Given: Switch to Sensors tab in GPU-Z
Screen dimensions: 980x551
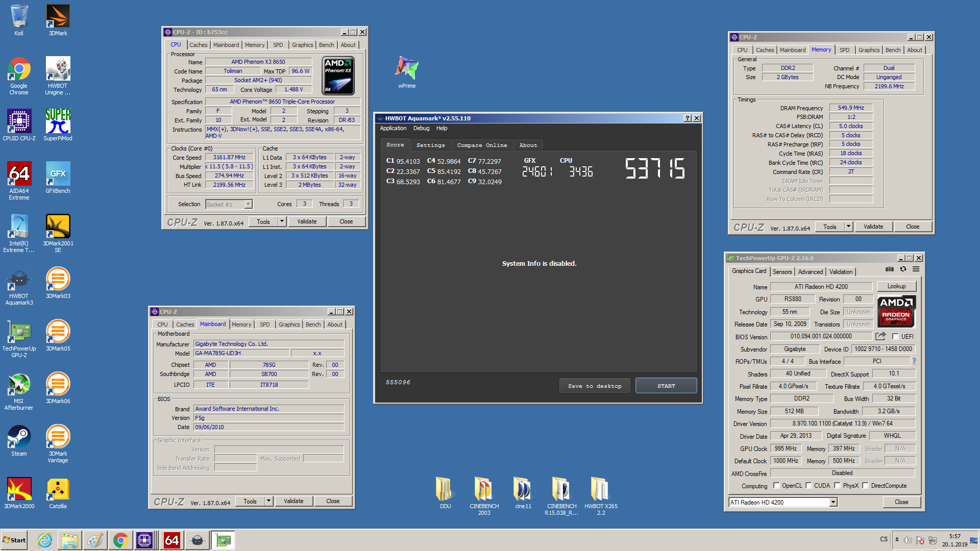Looking at the screenshot, I should [x=782, y=272].
